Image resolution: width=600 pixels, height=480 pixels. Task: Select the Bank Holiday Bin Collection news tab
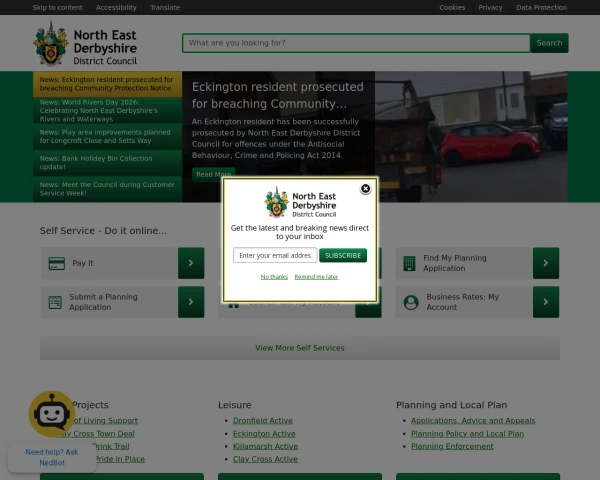click(108, 163)
